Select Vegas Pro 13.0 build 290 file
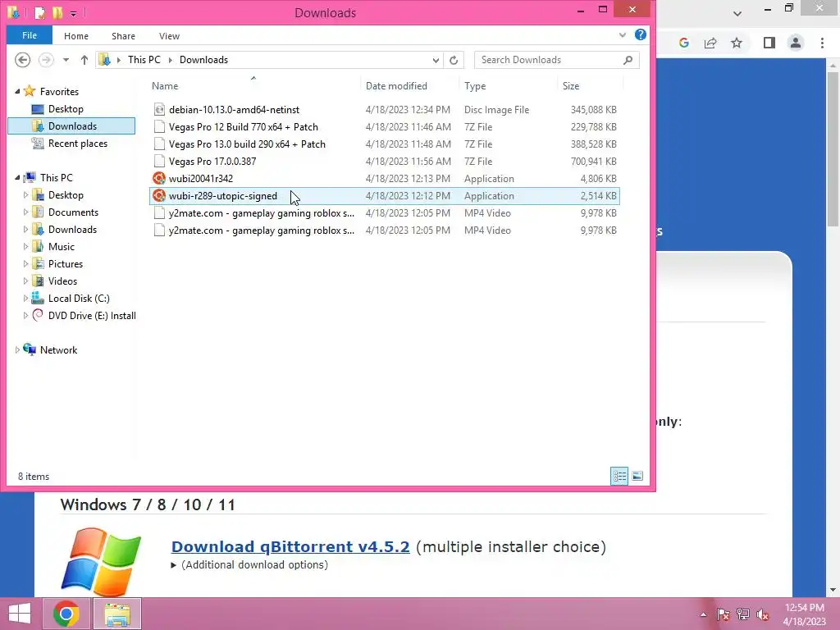This screenshot has width=840, height=630. pyautogui.click(x=247, y=144)
